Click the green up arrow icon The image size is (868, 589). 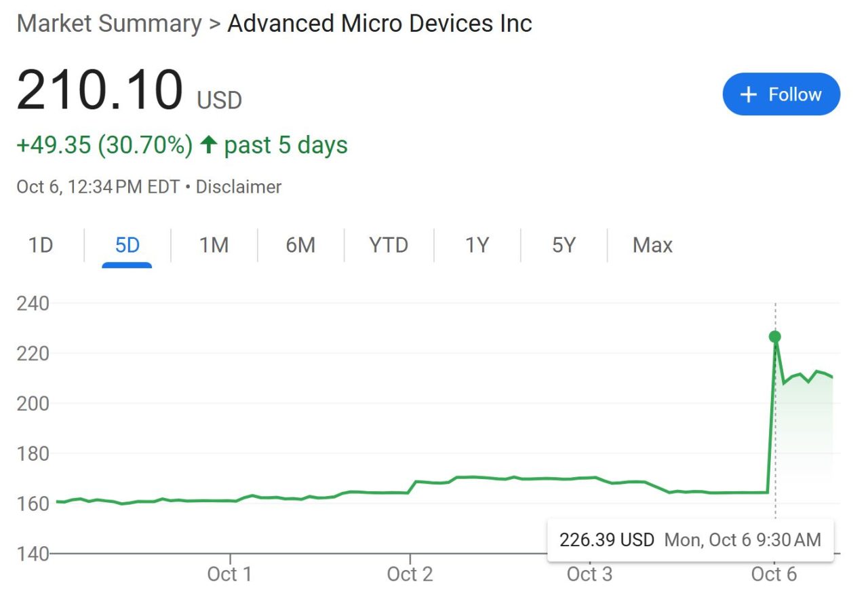point(209,145)
